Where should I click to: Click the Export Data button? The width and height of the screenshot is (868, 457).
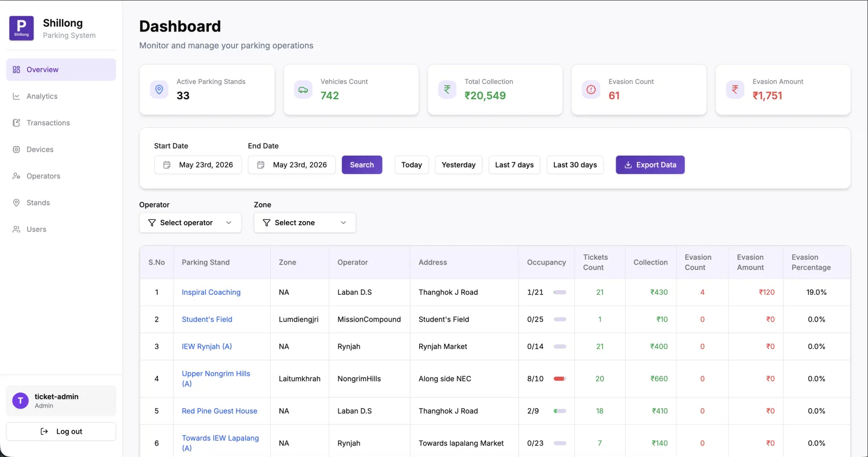click(x=650, y=165)
